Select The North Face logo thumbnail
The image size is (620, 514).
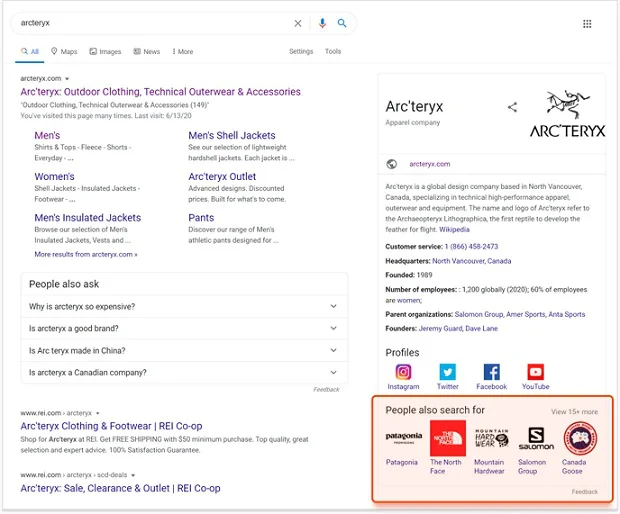447,438
